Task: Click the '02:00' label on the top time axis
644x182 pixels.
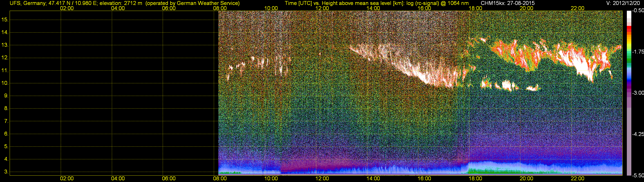Action: click(67, 8)
